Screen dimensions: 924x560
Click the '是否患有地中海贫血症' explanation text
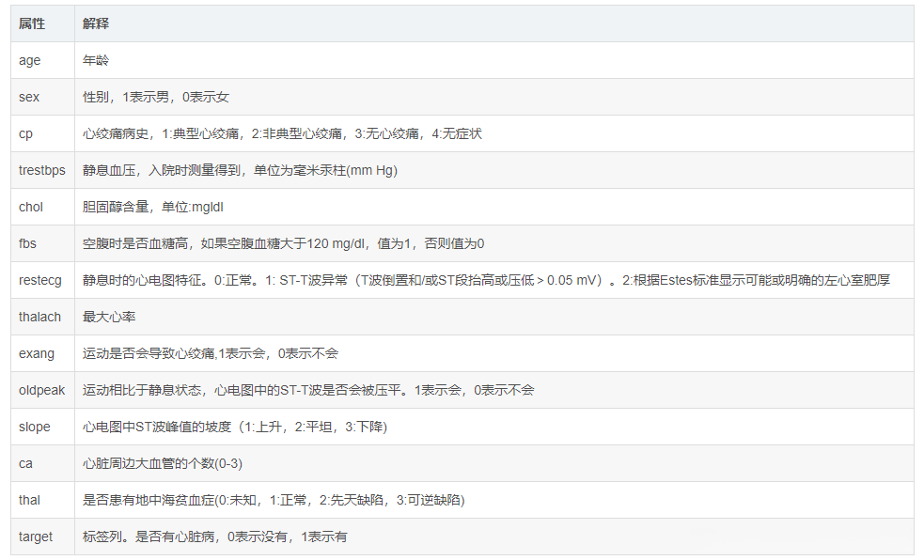149,500
